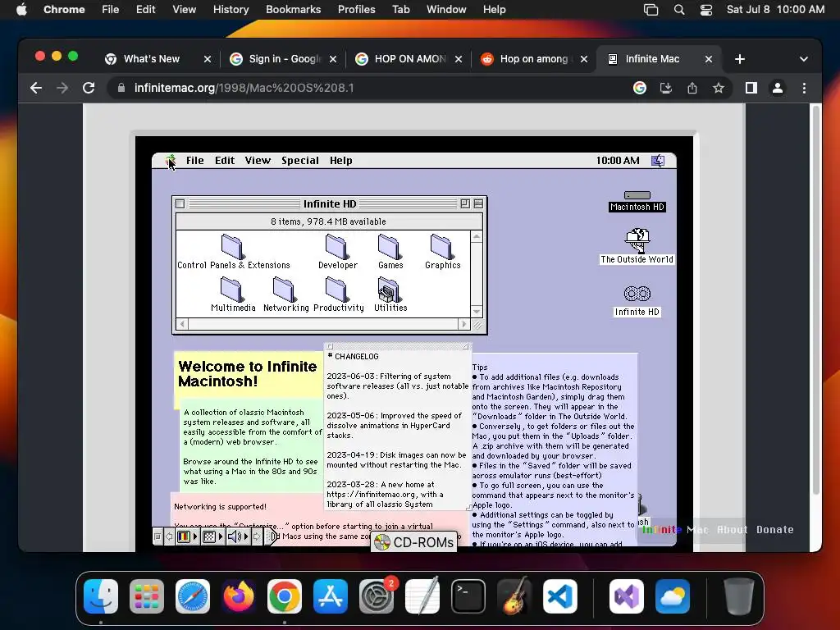Screen dimensions: 840x630
Task: Click the install app icon in address bar
Action: click(666, 88)
